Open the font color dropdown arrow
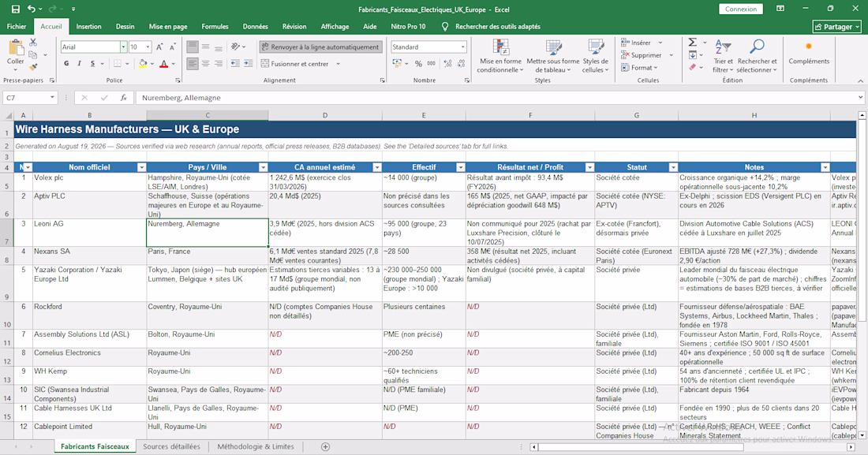This screenshot has width=868, height=455. pyautogui.click(x=174, y=64)
